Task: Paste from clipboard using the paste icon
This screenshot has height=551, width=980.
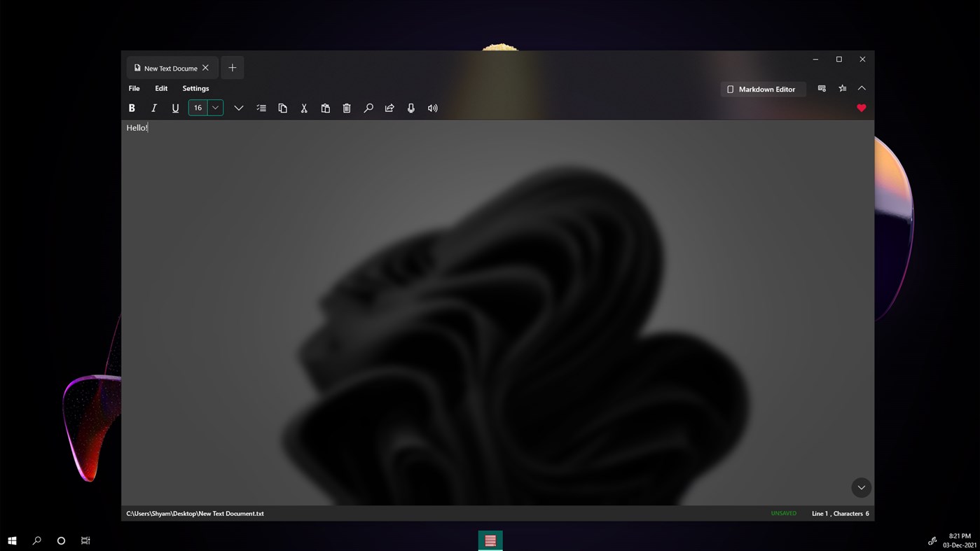Action: pos(325,108)
